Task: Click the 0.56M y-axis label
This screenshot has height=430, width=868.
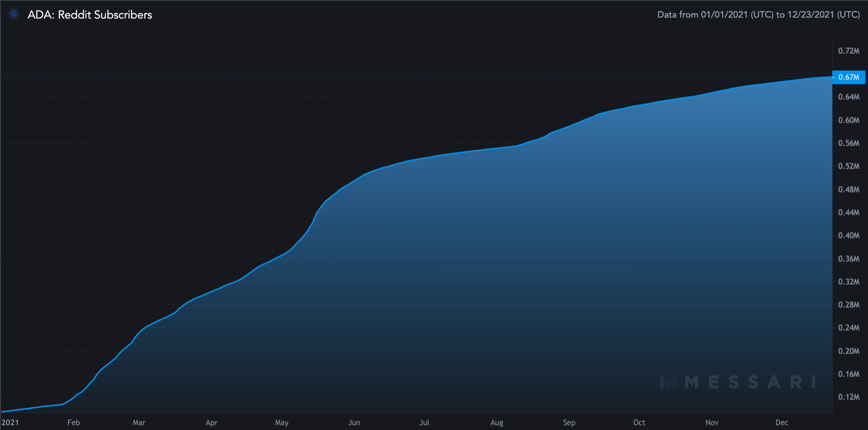Action: tap(849, 143)
